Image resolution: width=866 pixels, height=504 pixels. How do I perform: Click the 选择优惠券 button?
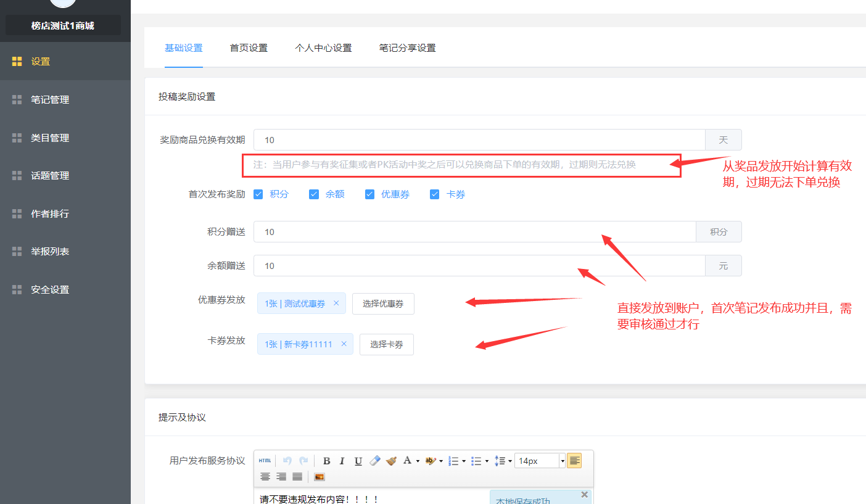coord(383,304)
